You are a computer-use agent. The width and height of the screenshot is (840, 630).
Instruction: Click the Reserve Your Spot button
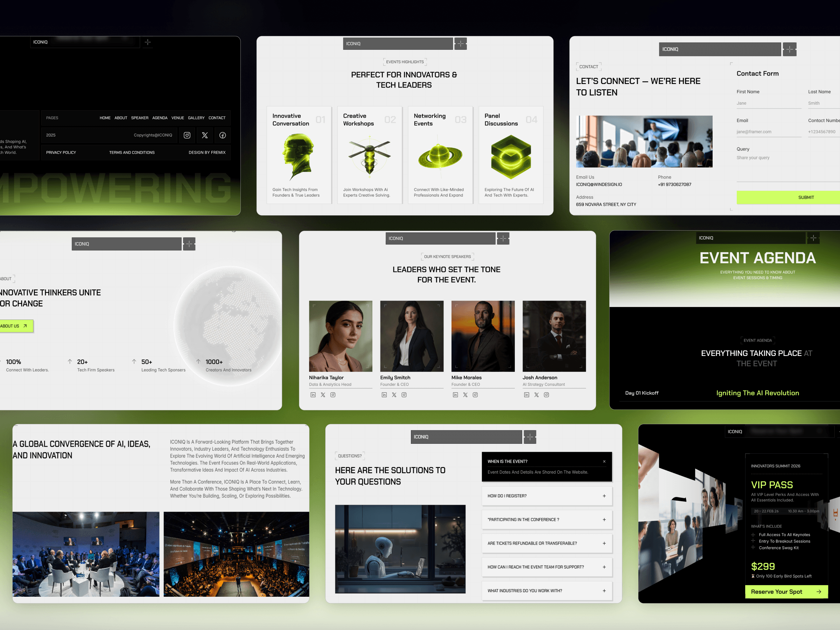tap(786, 591)
